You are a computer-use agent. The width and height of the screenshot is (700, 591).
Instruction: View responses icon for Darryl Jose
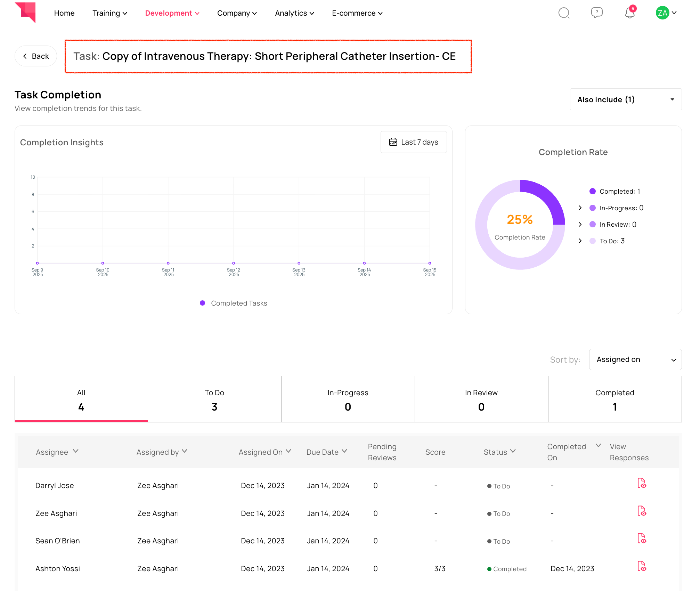[642, 483]
